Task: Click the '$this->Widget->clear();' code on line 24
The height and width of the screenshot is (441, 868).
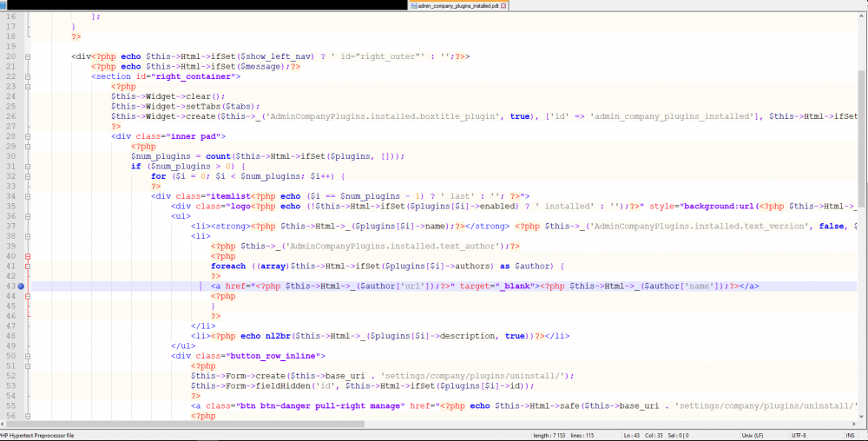Action: coord(168,96)
